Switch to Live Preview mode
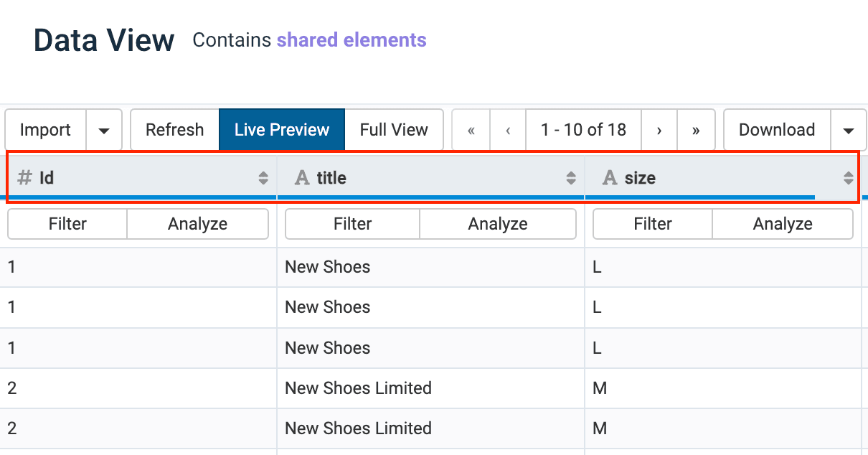868x455 pixels. pyautogui.click(x=282, y=130)
